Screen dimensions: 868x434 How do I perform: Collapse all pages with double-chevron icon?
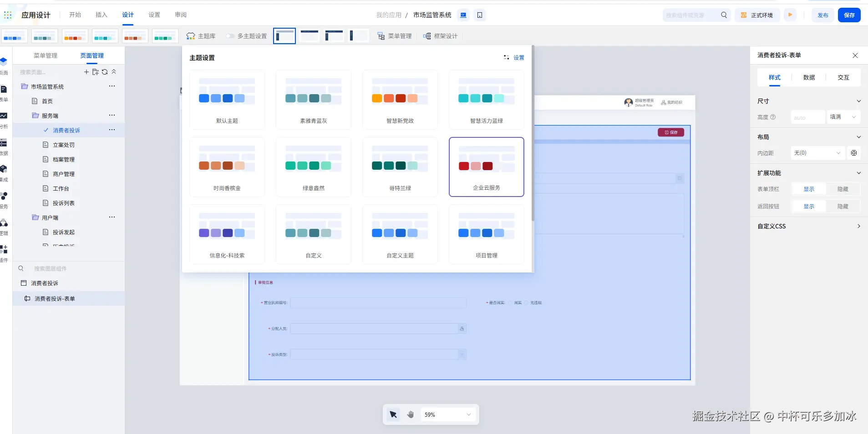pyautogui.click(x=114, y=72)
